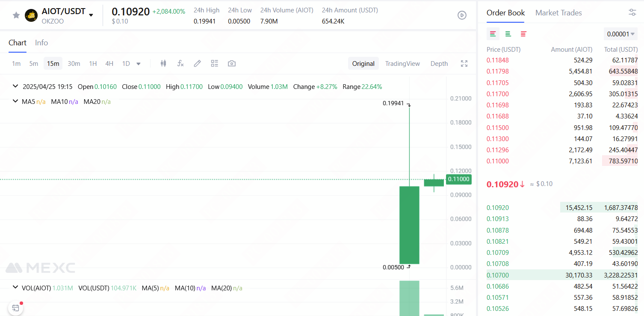Switch chart to TradingView mode
This screenshot has height=316, width=644.
coord(402,64)
